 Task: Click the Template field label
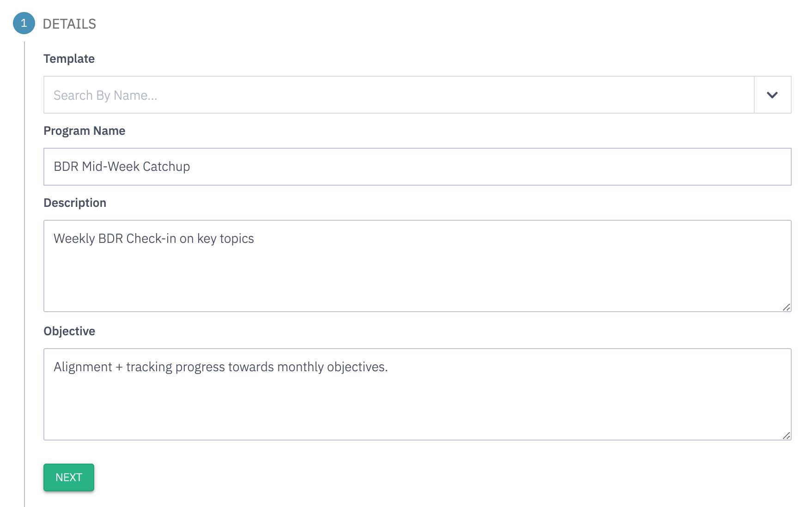click(69, 59)
